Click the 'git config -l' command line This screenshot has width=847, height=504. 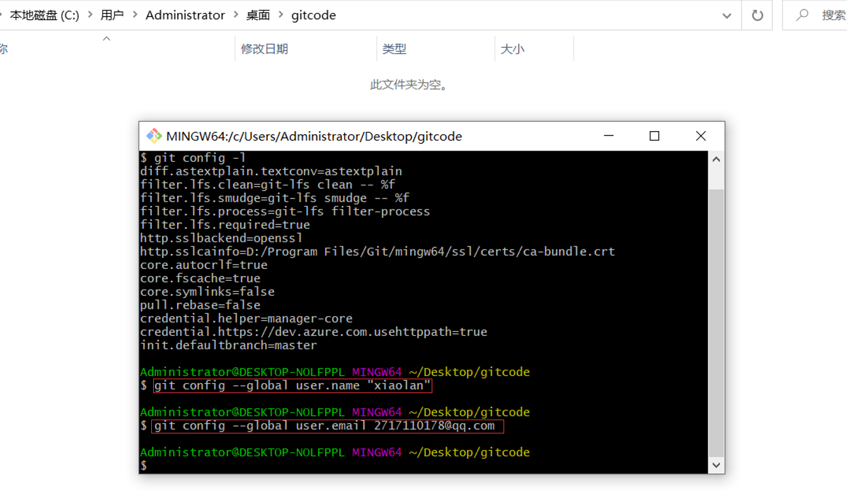point(193,157)
